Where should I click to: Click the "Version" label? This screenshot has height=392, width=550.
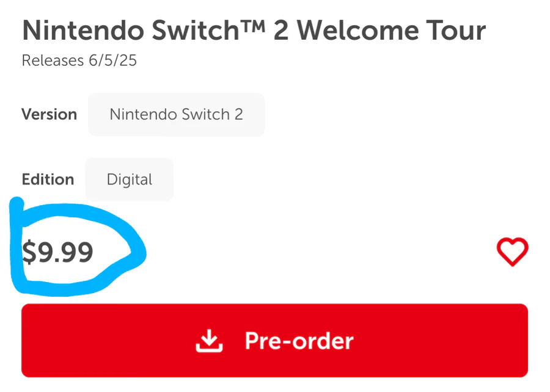(x=49, y=115)
